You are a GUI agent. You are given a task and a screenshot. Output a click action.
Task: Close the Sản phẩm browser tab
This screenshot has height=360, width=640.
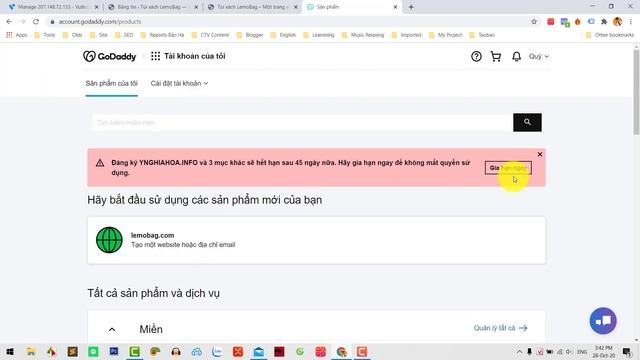(395, 7)
